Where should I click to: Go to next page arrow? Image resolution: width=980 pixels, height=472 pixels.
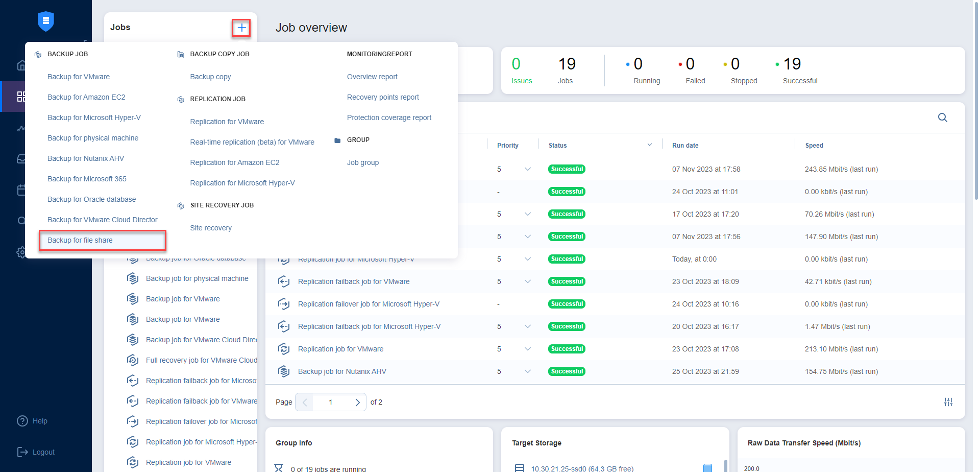tap(357, 402)
